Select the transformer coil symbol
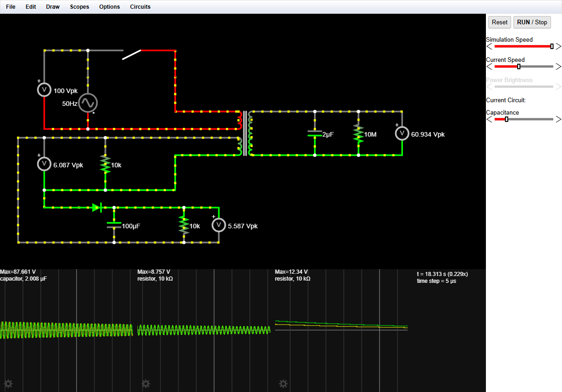This screenshot has width=562, height=392. point(245,133)
